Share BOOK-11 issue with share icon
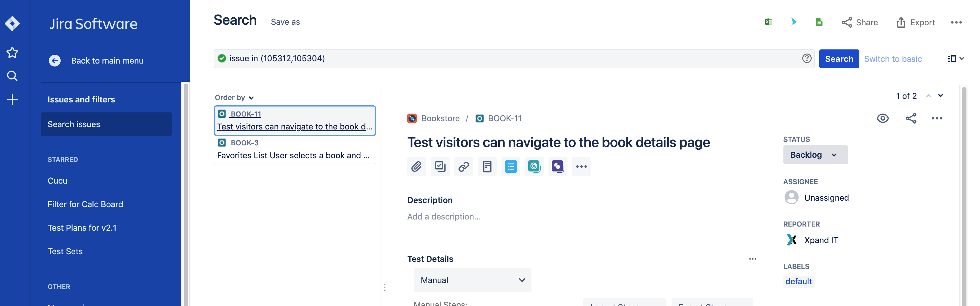The image size is (980, 306). (911, 118)
